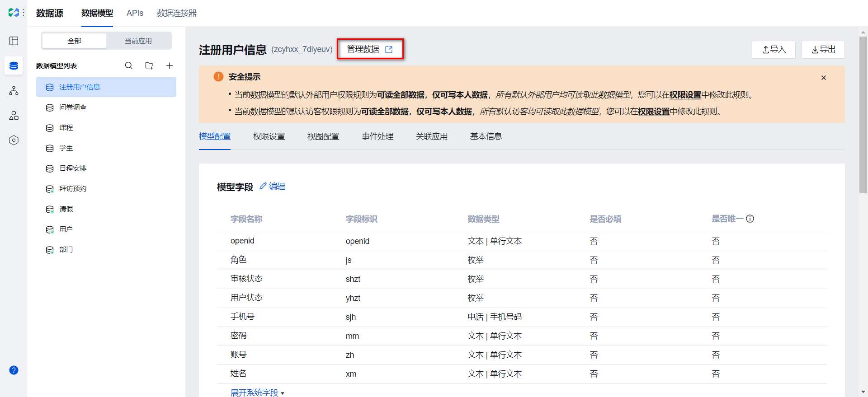
Task: Click the 角色 field name cell
Action: coord(238,260)
